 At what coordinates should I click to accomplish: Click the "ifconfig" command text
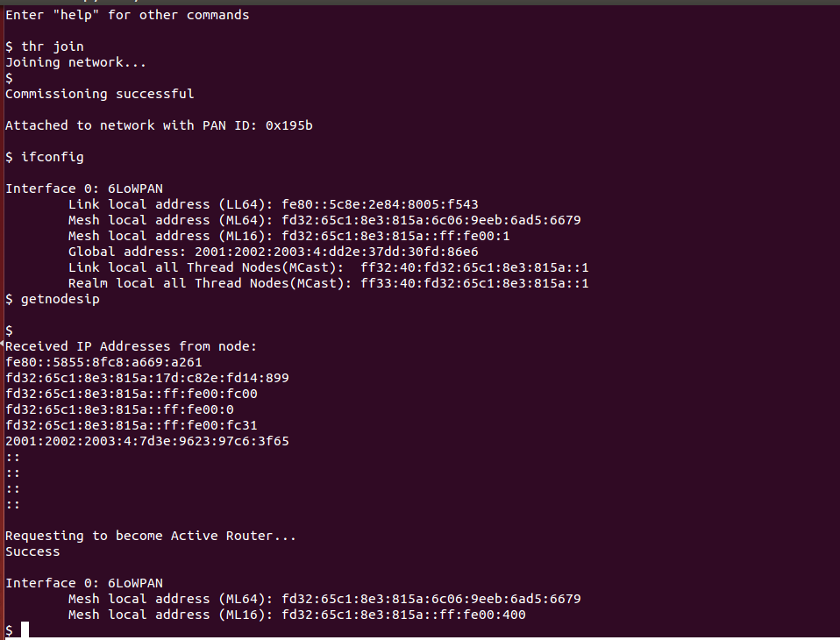tap(53, 157)
